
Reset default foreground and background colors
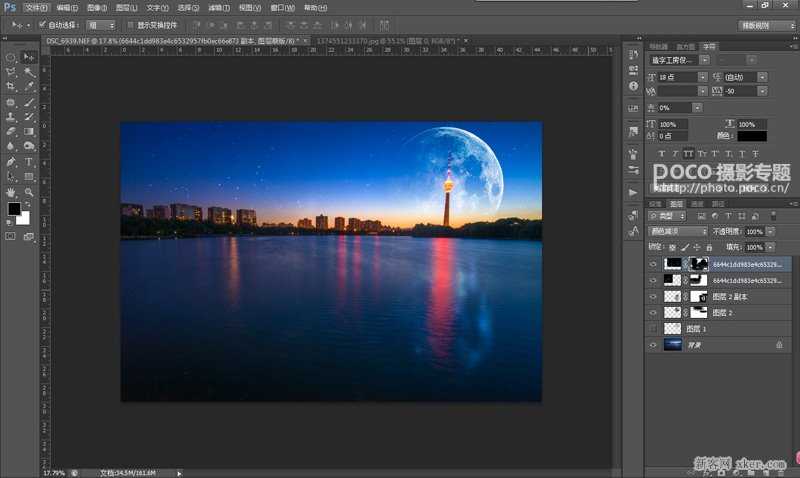coord(9,222)
